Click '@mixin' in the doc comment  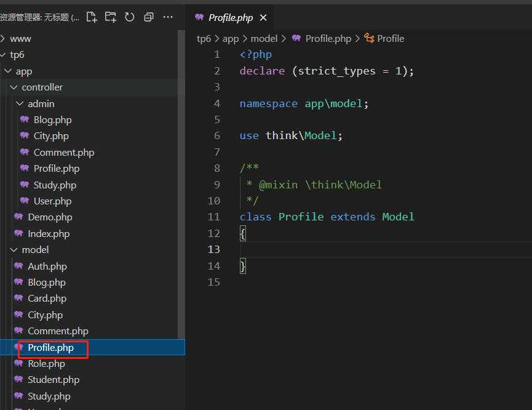[x=278, y=185]
